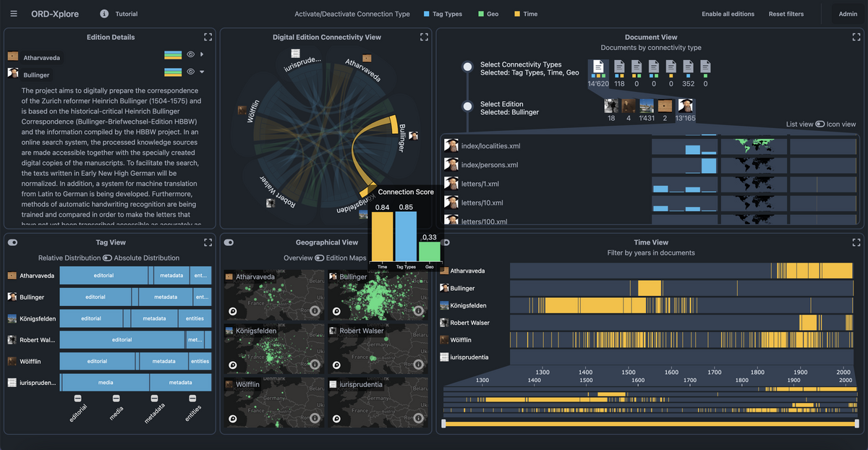This screenshot has height=450, width=868.
Task: Open the hamburger menu
Action: 14,14
